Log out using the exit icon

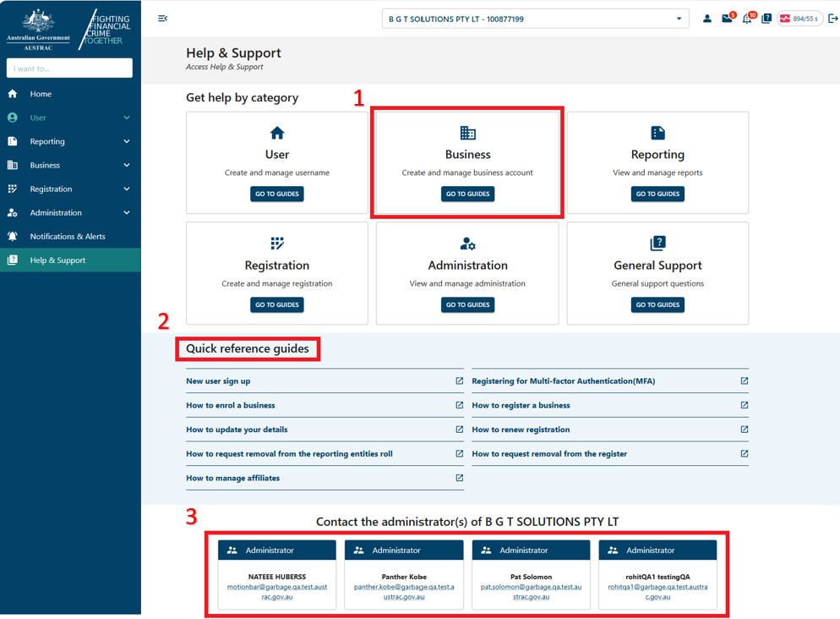tap(829, 17)
